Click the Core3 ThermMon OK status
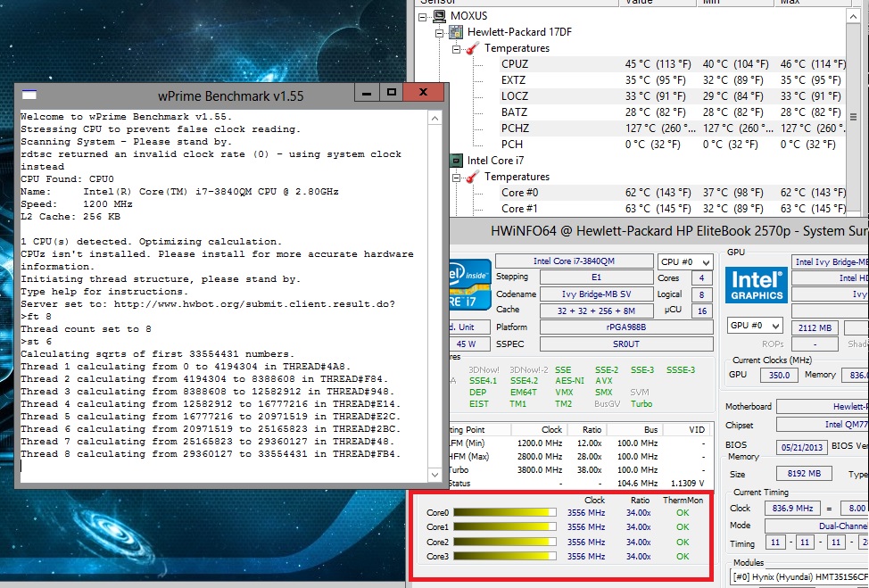 [x=683, y=557]
